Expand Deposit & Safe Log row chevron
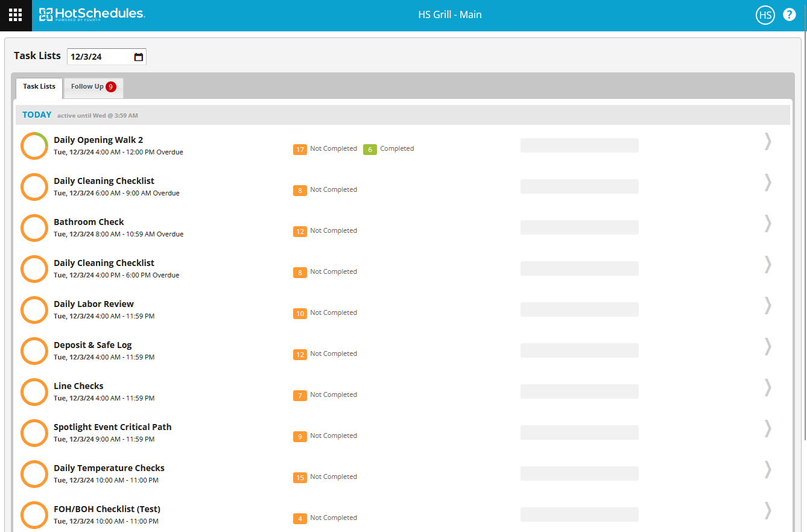 [768, 346]
